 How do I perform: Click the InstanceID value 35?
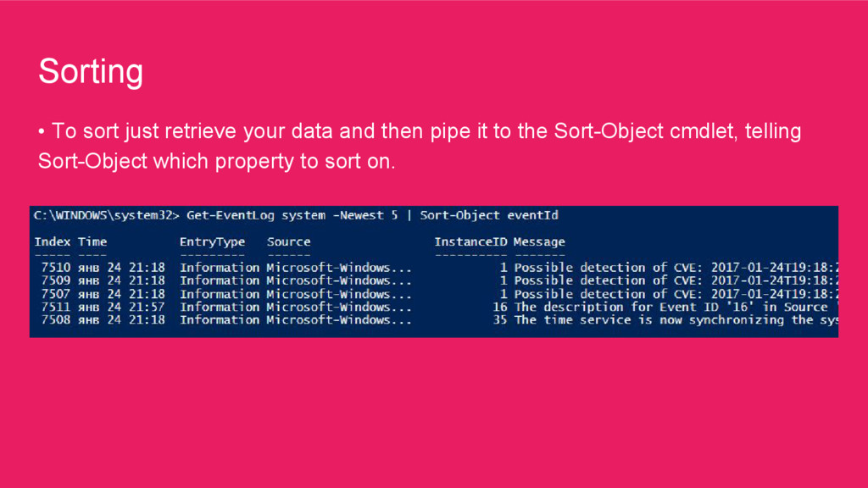click(x=500, y=320)
